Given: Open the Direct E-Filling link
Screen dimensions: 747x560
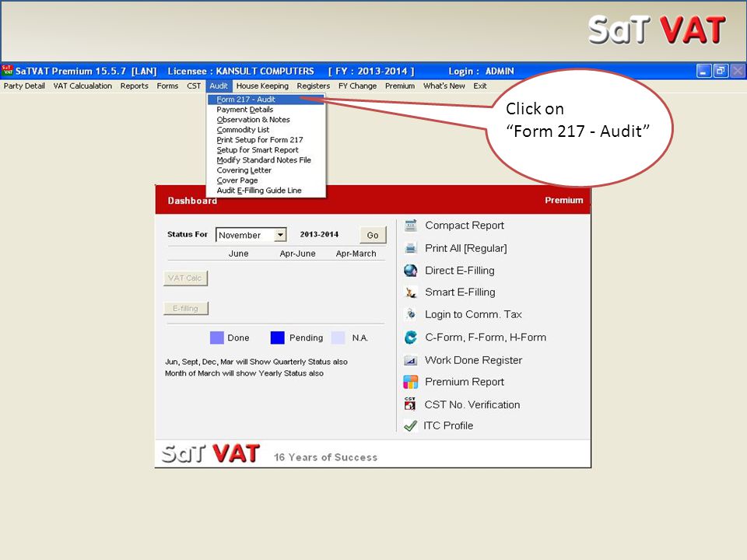Looking at the screenshot, I should pos(460,271).
